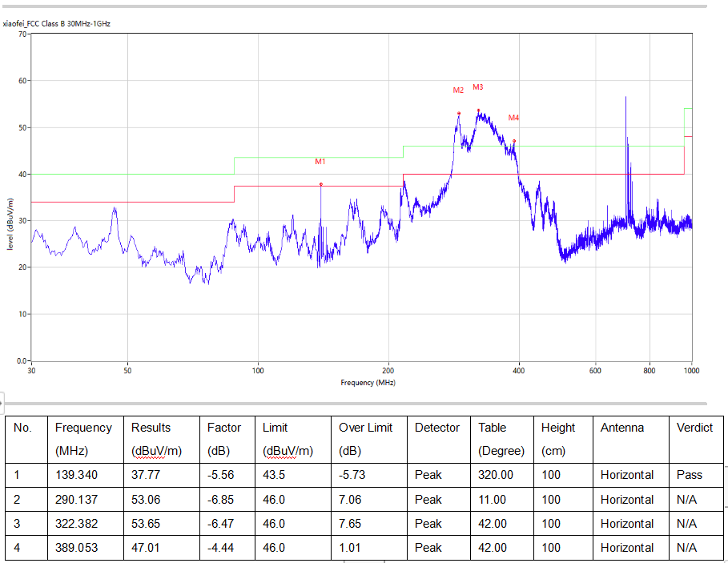Click the over limit value 7.06
The width and height of the screenshot is (728, 563).
click(x=352, y=500)
